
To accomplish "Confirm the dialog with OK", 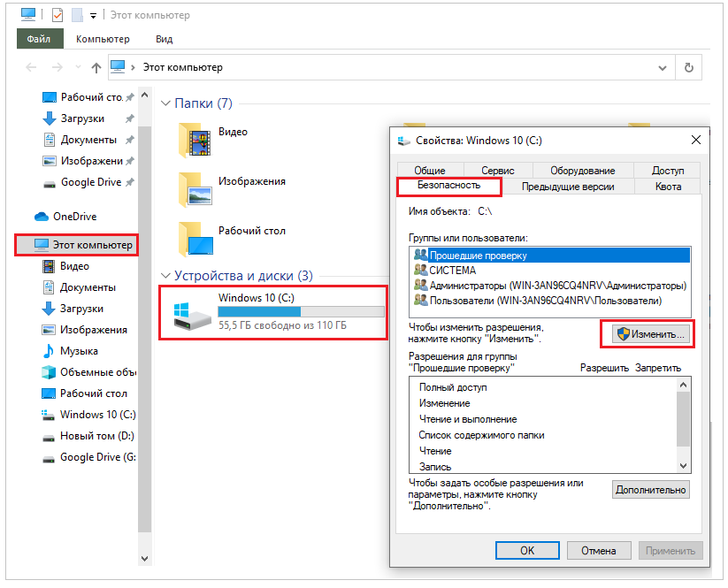I will tap(527, 551).
